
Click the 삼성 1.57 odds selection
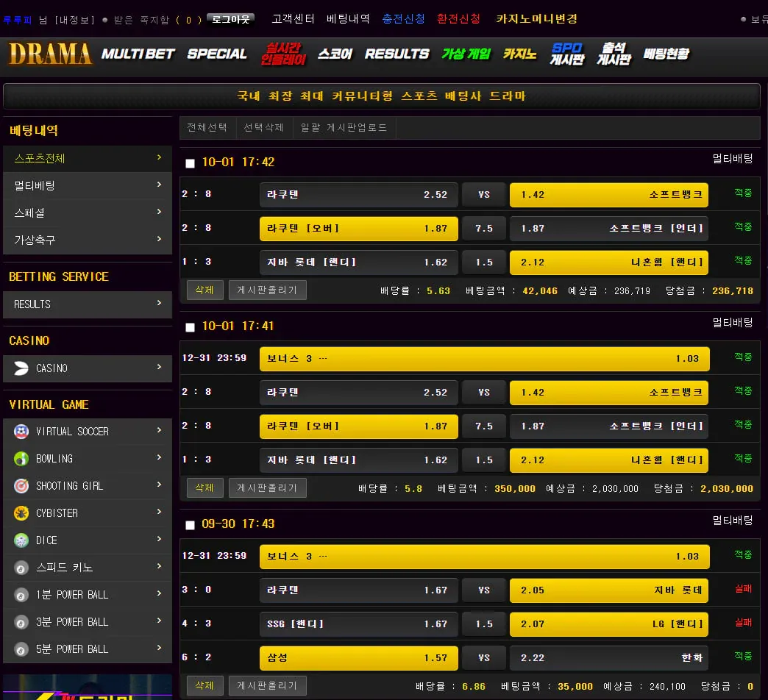pyautogui.click(x=358, y=658)
